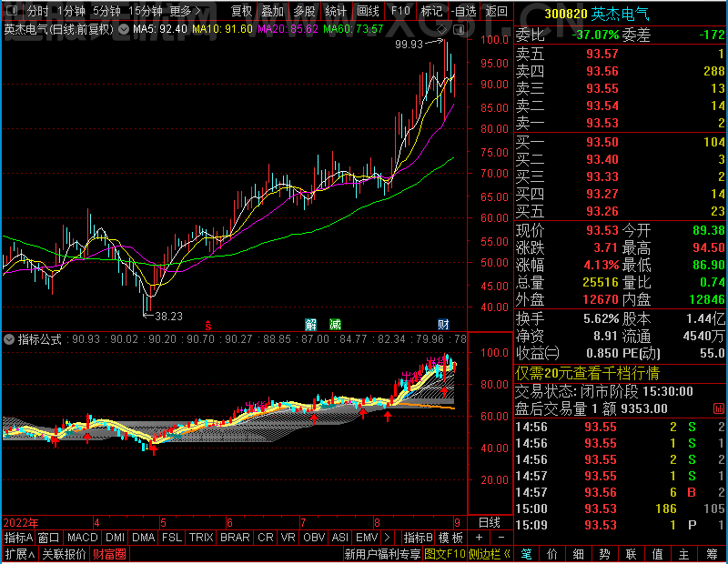Screen dimensions: 728x564
Task: Select the 势 trend tab
Action: 604,554
